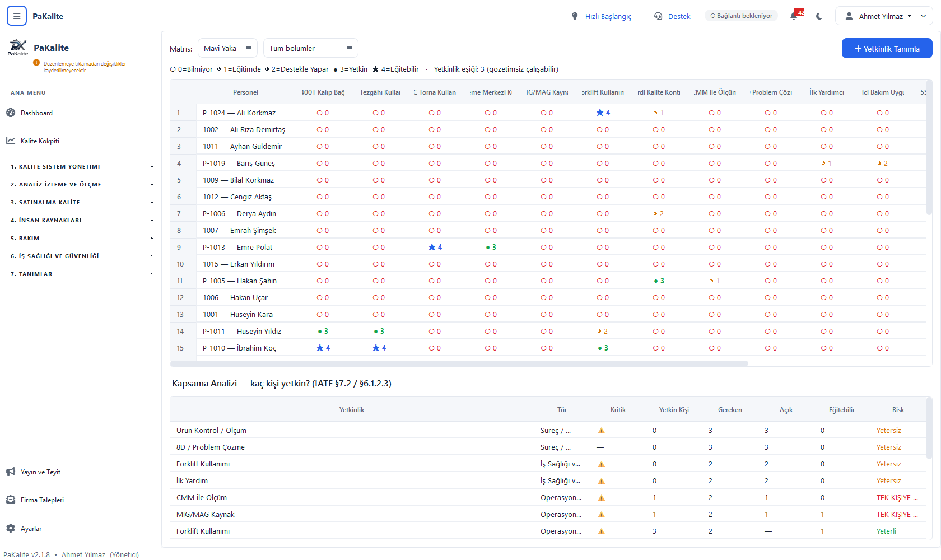Open the Mavi Yaka matrix dropdown
The image size is (941, 560).
tap(227, 48)
